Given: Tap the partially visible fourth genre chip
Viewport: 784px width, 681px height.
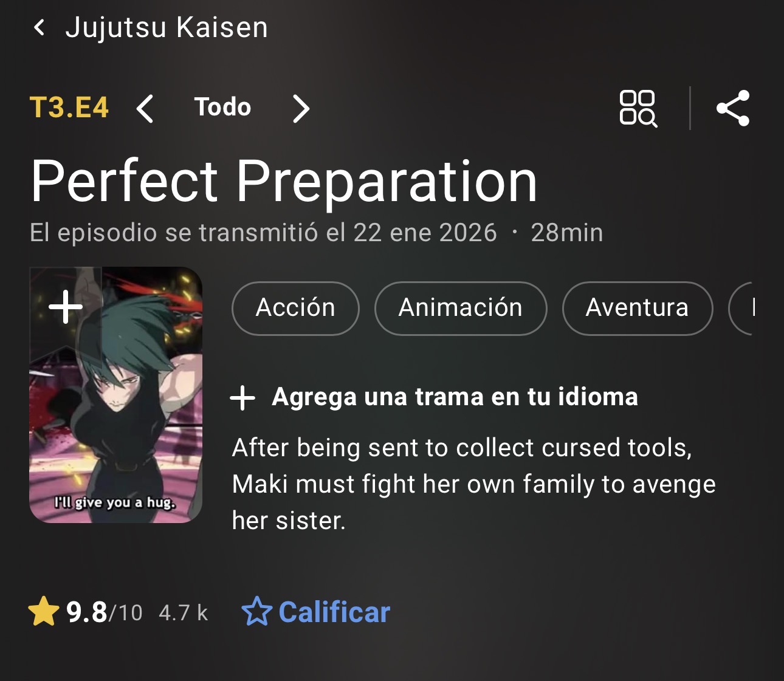Looking at the screenshot, I should 741,308.
